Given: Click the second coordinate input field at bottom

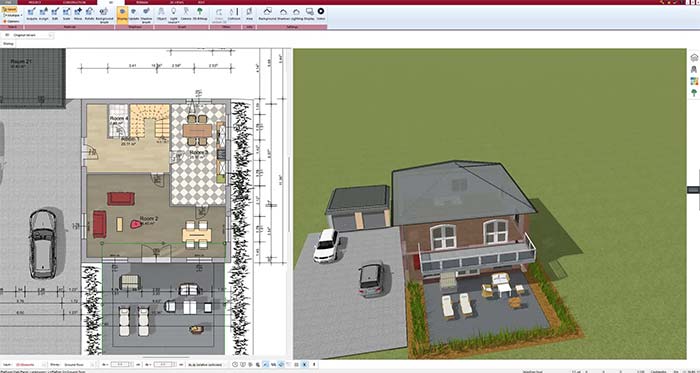Looking at the screenshot, I should coord(163,365).
